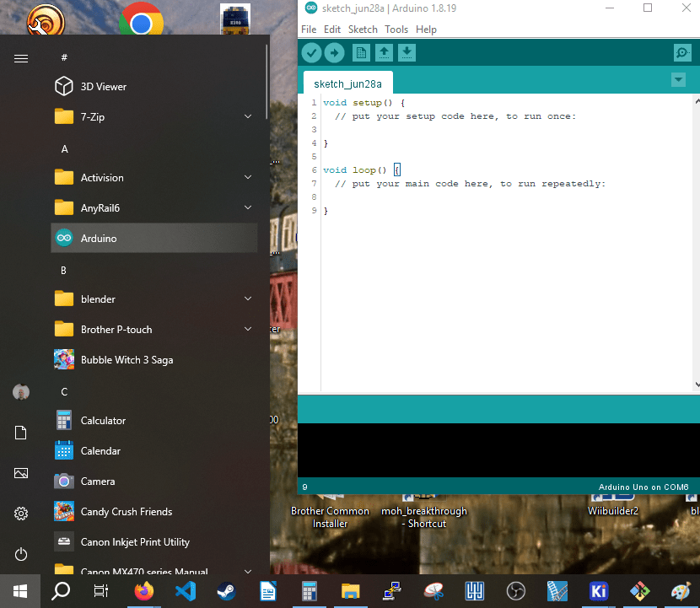
Task: Click the Windows Start button
Action: click(x=19, y=591)
